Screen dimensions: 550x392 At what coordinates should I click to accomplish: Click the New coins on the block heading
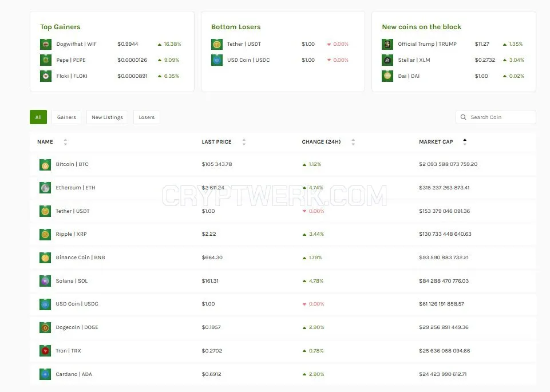[x=422, y=27]
